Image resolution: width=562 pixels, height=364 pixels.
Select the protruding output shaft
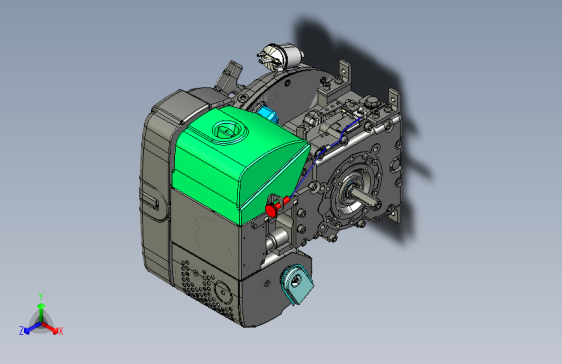365,198
